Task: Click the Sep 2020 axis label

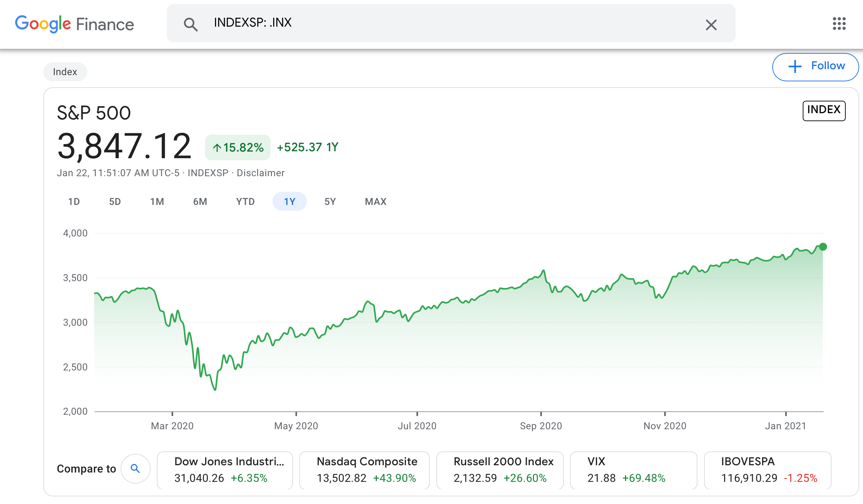Action: click(541, 426)
